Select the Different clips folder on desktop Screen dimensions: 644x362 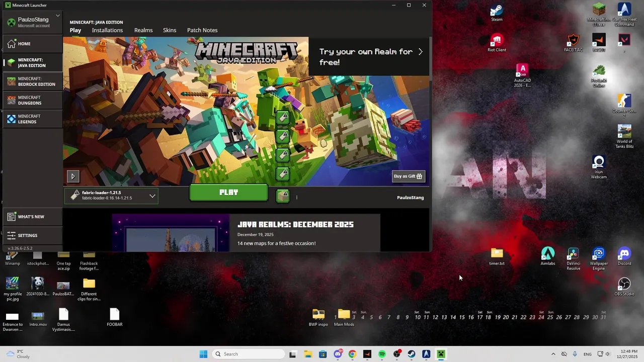89,289
